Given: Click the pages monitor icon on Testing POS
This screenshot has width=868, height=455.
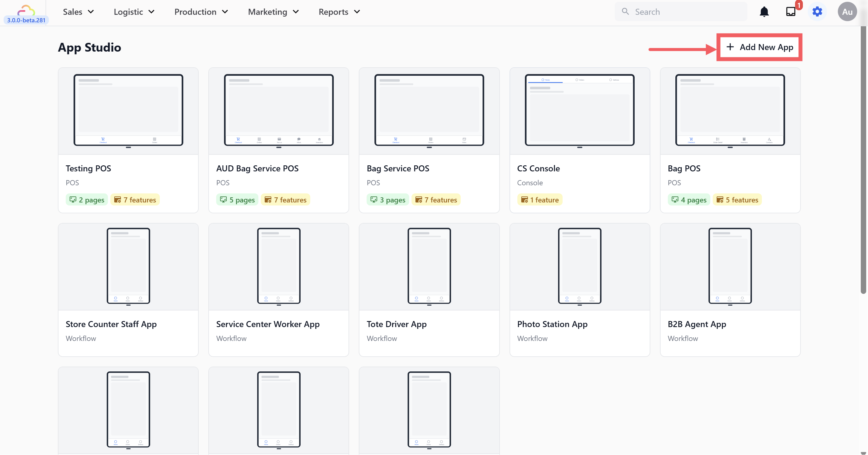Looking at the screenshot, I should pyautogui.click(x=73, y=200).
